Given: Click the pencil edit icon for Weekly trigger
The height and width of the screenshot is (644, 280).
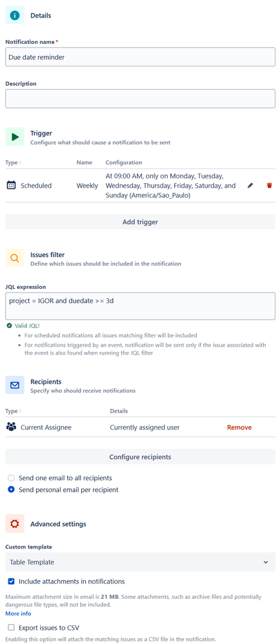Looking at the screenshot, I should [x=250, y=186].
